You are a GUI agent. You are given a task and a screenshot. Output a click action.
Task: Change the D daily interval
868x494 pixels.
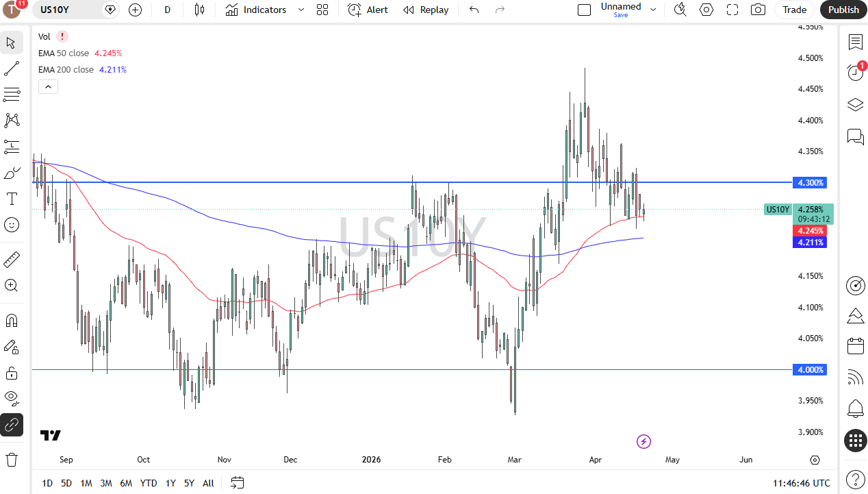168,10
